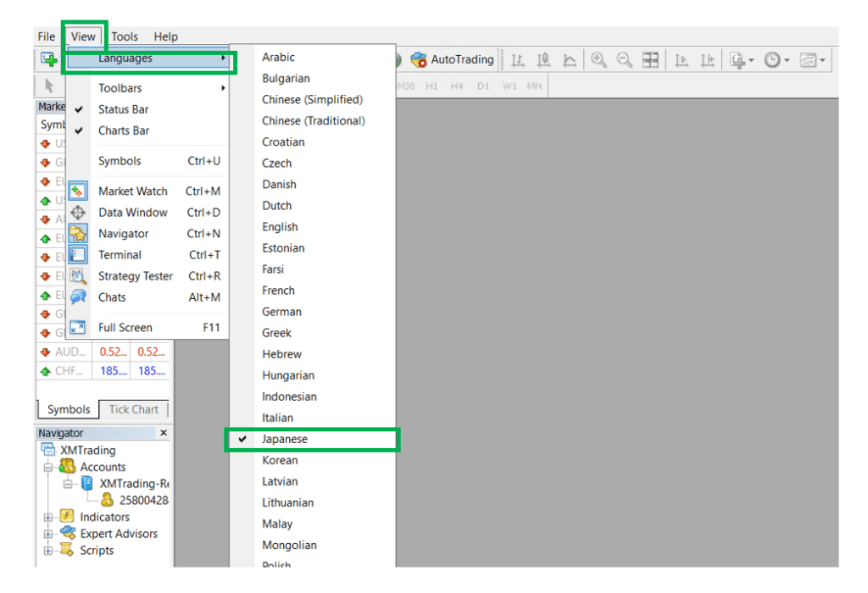The width and height of the screenshot is (868, 593).
Task: Click the zoom in magnifier icon
Action: (x=598, y=59)
